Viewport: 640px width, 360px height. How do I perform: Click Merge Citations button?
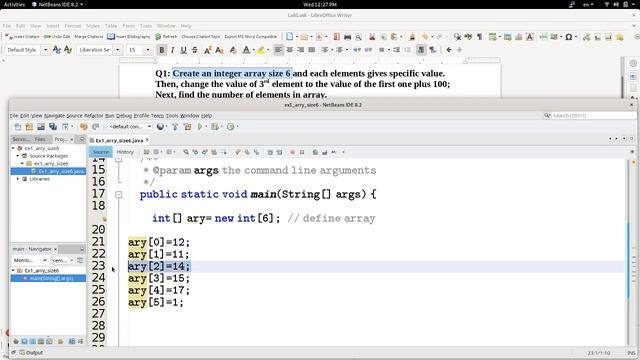click(x=89, y=37)
